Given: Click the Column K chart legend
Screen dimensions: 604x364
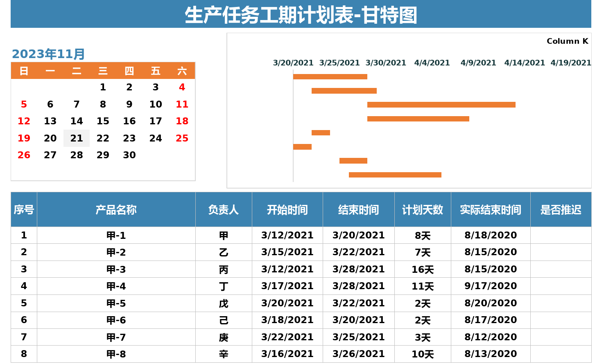Looking at the screenshot, I should point(568,41).
